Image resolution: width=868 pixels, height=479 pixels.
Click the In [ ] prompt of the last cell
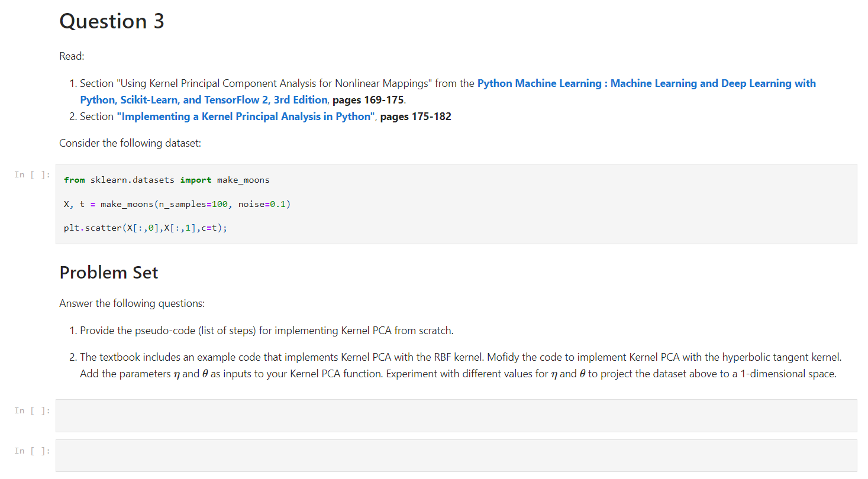click(31, 451)
